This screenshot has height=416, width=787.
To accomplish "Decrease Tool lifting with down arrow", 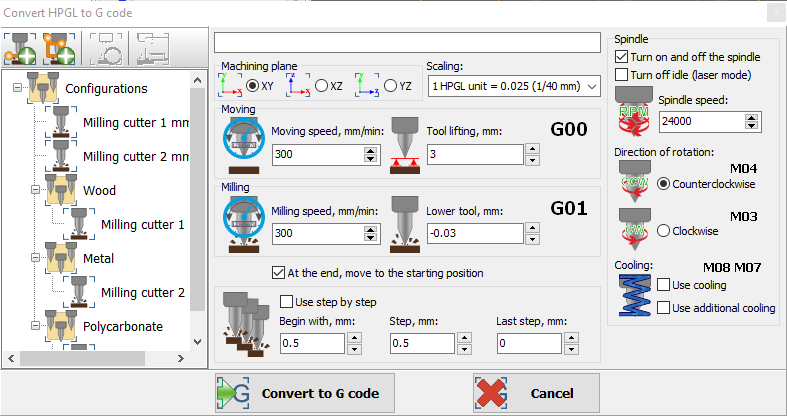I will click(532, 160).
